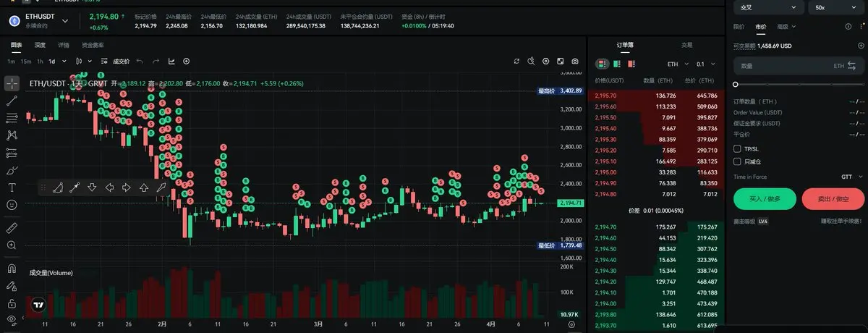Select the 15m timeframe
Viewport: 868px width, 333px height.
(25, 62)
